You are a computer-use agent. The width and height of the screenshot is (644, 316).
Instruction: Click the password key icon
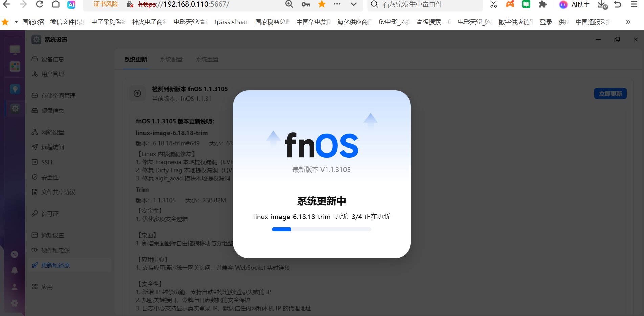pos(306,4)
